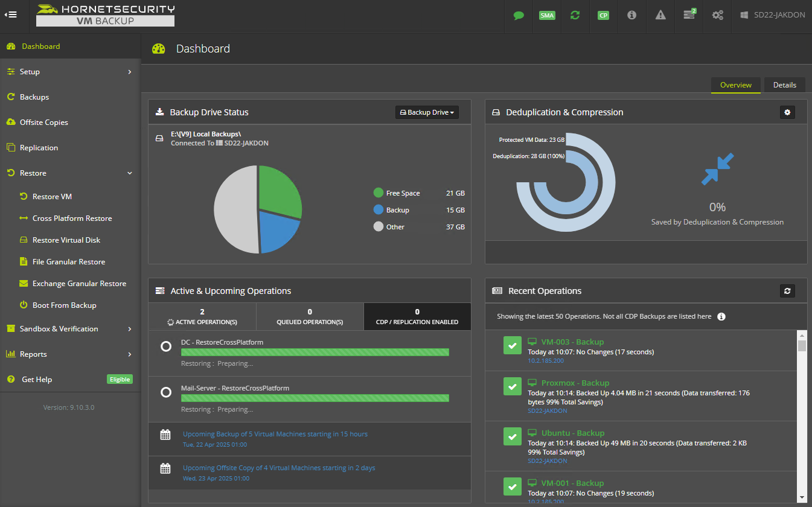Open the chat speech bubble icon
The image size is (812, 507).
pos(519,16)
